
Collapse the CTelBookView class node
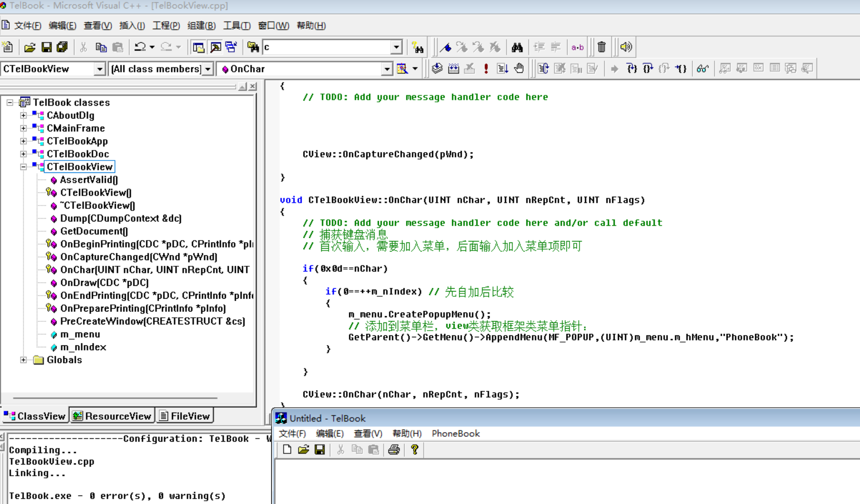[x=23, y=167]
